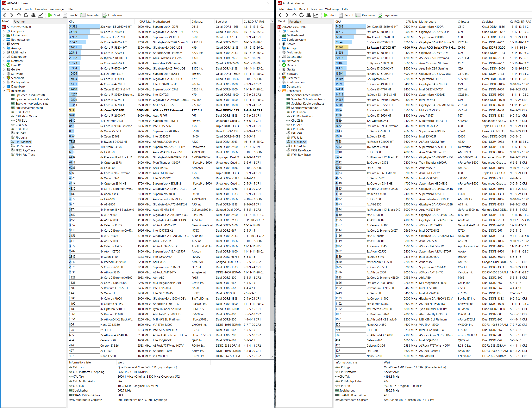Click the up-level arrow in right window toolbar
Screen dimensions: 532x408
[294, 15]
